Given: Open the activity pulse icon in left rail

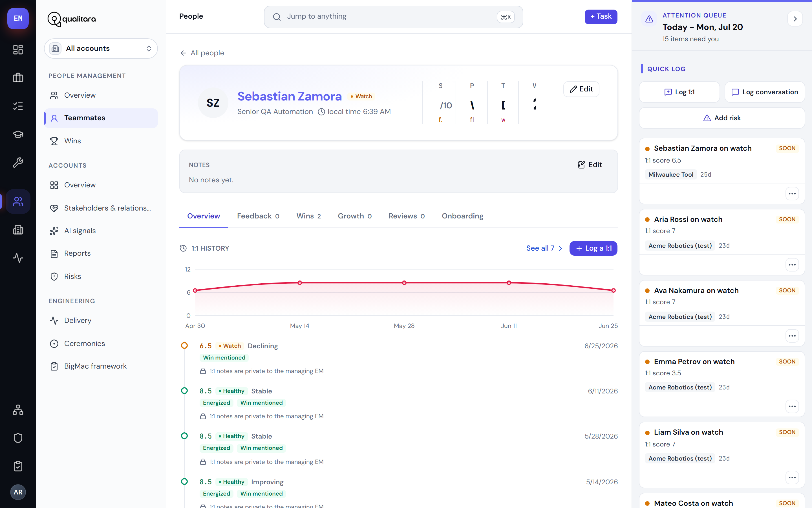Looking at the screenshot, I should click(18, 258).
